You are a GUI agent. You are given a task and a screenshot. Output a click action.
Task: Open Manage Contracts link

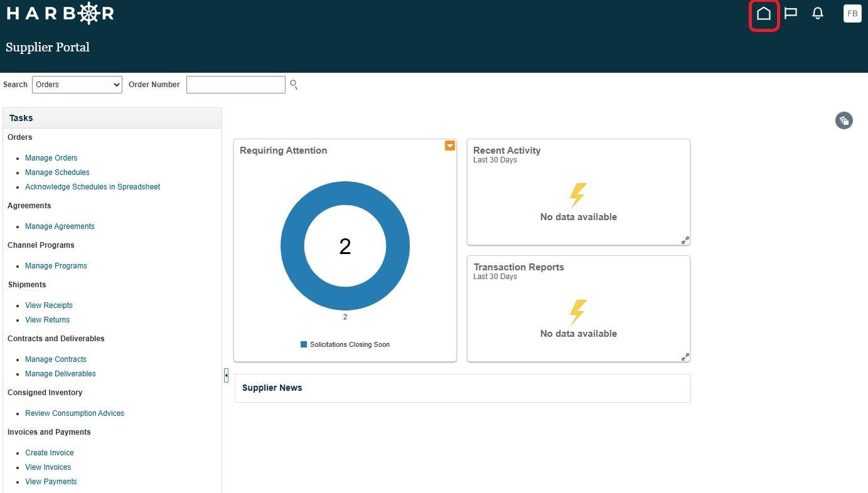coord(56,359)
